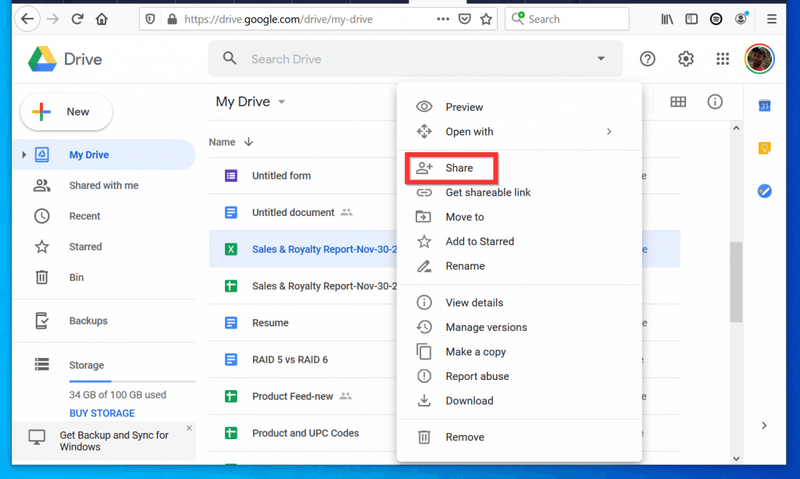Viewport: 800px width, 479px height.
Task: Open the Bin folder
Action: (104, 277)
